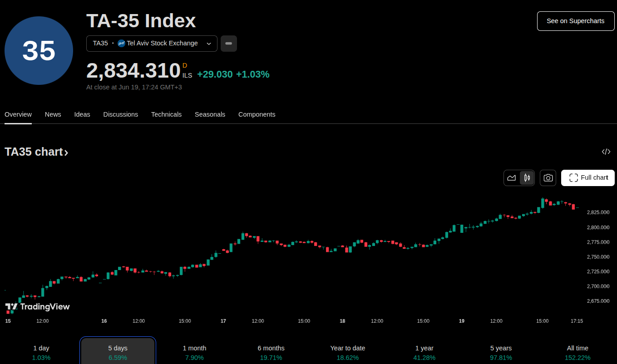Click the date 17 time axis label
This screenshot has width=617, height=364.
click(223, 321)
